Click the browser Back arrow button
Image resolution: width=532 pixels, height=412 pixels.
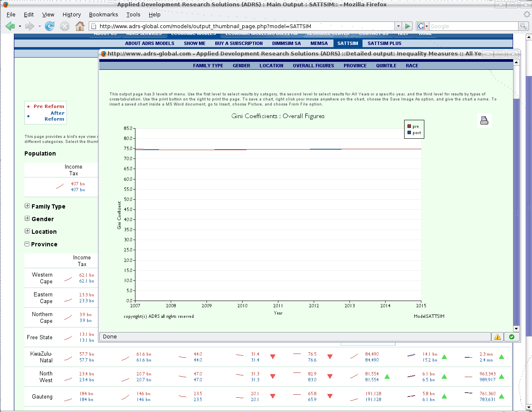click(10, 26)
